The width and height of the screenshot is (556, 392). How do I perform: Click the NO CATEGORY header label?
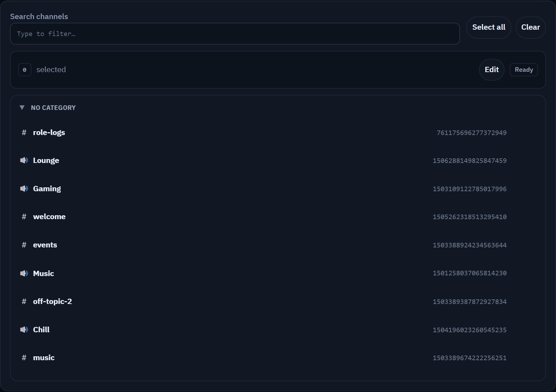53,108
